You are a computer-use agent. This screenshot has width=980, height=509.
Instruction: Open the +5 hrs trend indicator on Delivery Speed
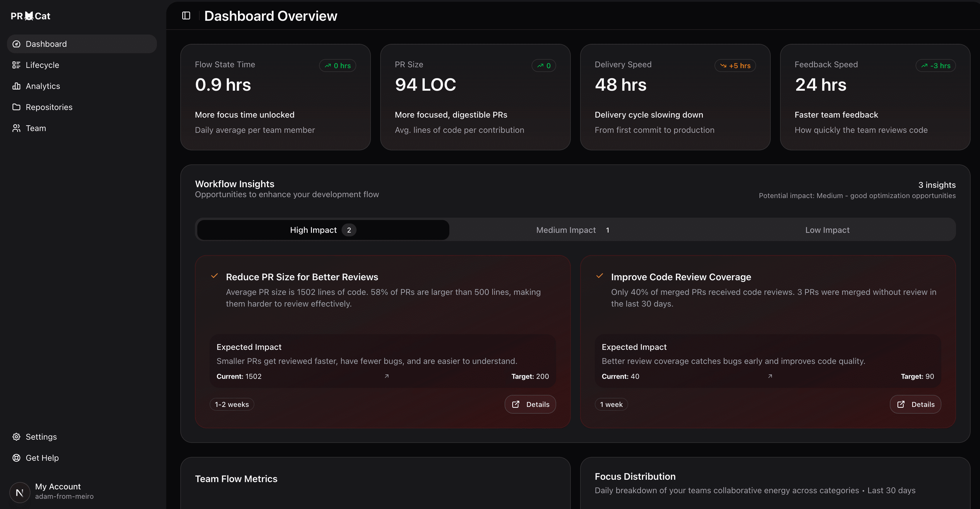pyautogui.click(x=735, y=66)
